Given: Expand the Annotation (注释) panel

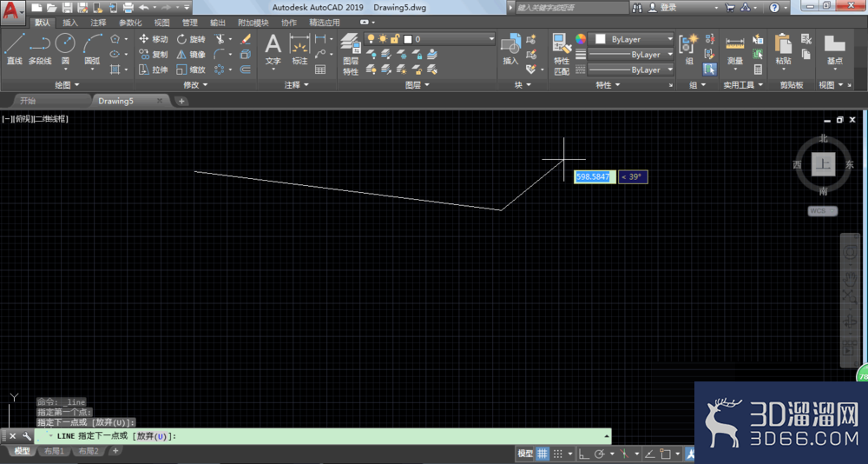Looking at the screenshot, I should tap(296, 85).
